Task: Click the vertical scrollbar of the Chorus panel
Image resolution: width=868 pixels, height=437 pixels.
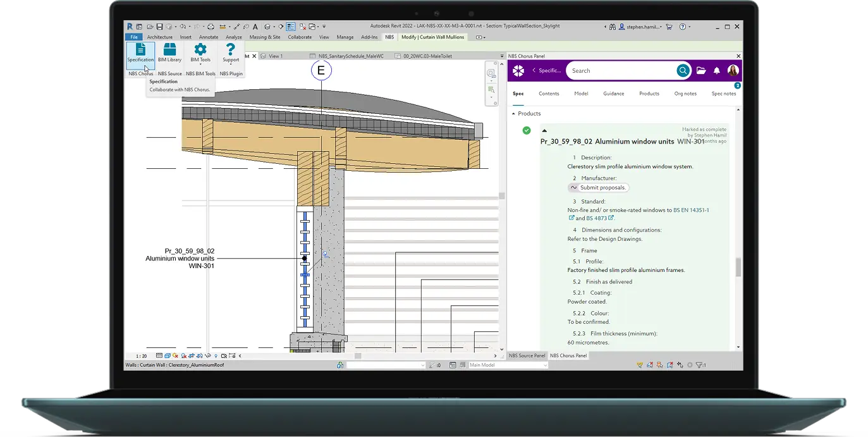Action: [737, 266]
